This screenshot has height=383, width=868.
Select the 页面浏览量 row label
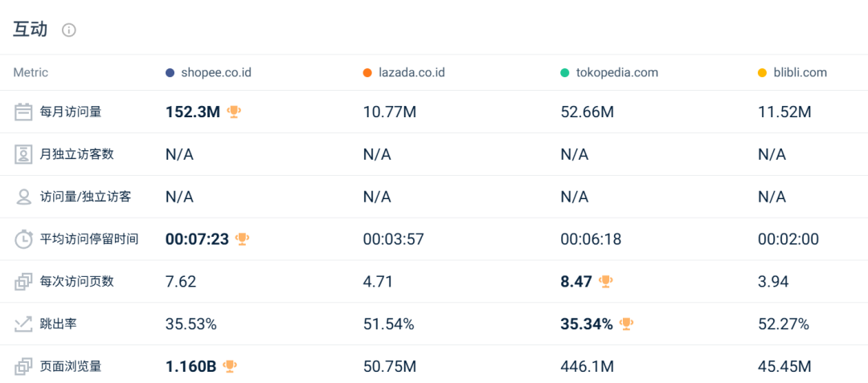[x=71, y=366]
